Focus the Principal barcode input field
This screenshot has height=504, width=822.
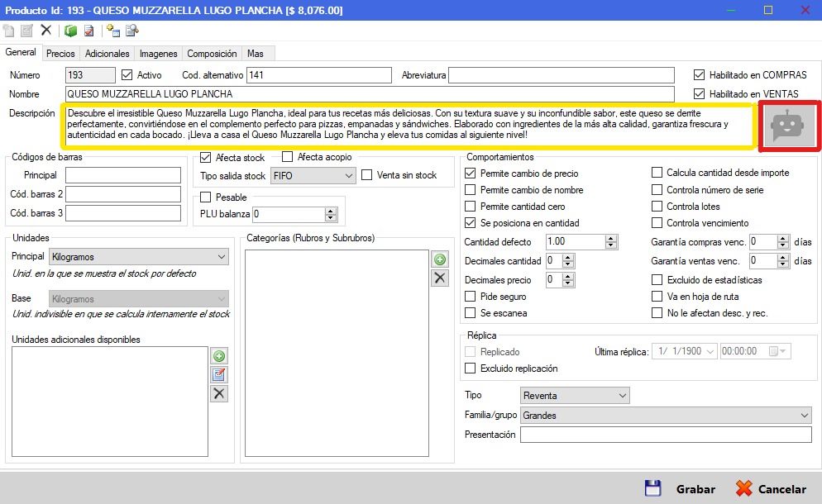click(123, 175)
